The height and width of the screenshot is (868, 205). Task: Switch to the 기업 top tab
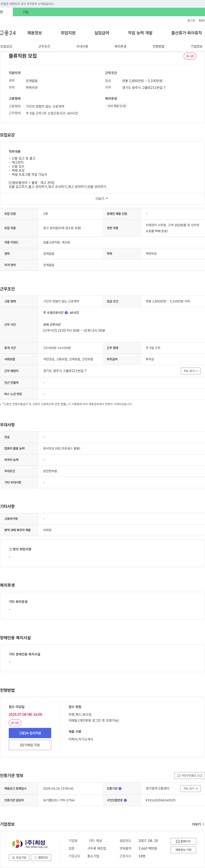pos(26,12)
